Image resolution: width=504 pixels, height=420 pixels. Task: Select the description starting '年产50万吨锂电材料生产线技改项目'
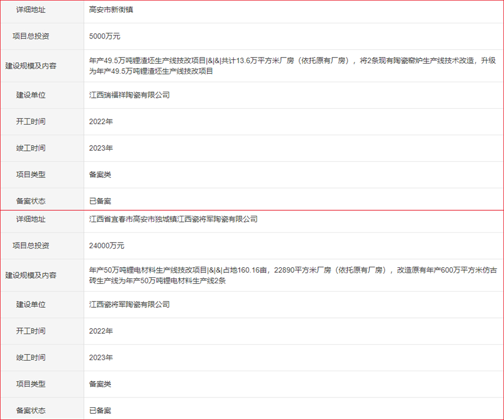(x=293, y=275)
